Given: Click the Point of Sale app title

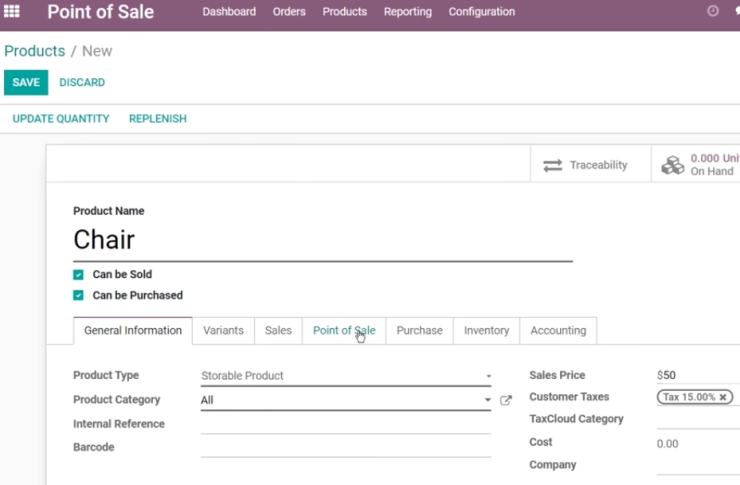Looking at the screenshot, I should (101, 12).
